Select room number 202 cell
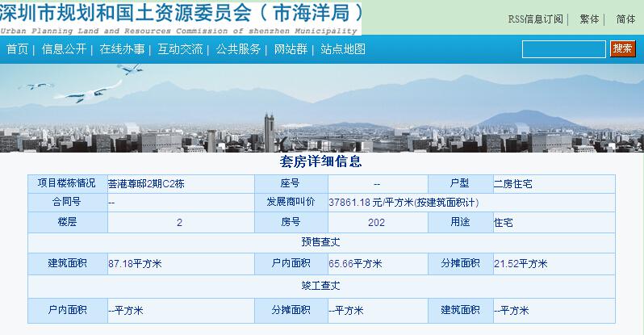The width and height of the screenshot is (644, 335). point(378,222)
